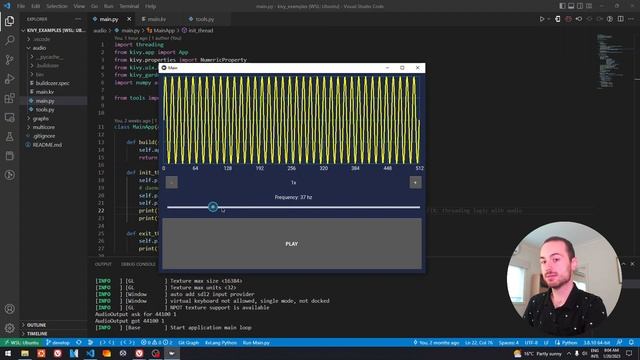Click the develop branch in status bar

click(58, 342)
